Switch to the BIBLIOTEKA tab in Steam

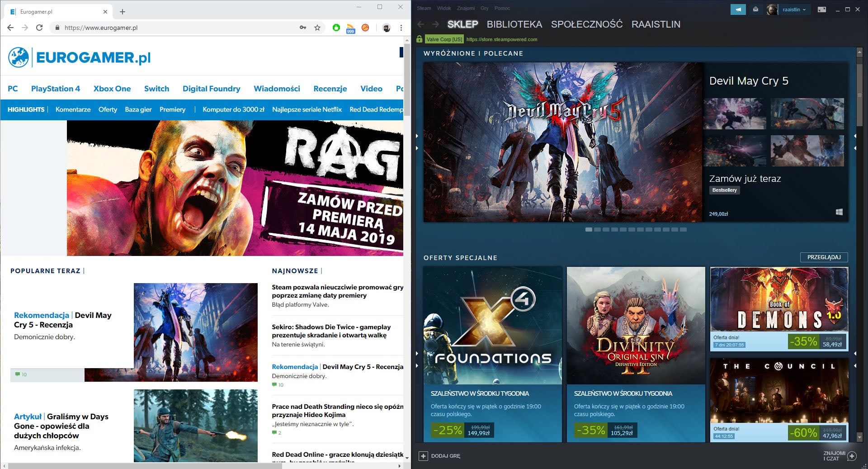click(x=514, y=24)
